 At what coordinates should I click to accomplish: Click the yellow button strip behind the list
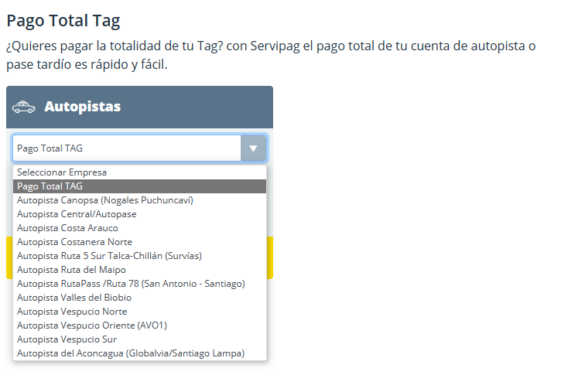pyautogui.click(x=270, y=257)
